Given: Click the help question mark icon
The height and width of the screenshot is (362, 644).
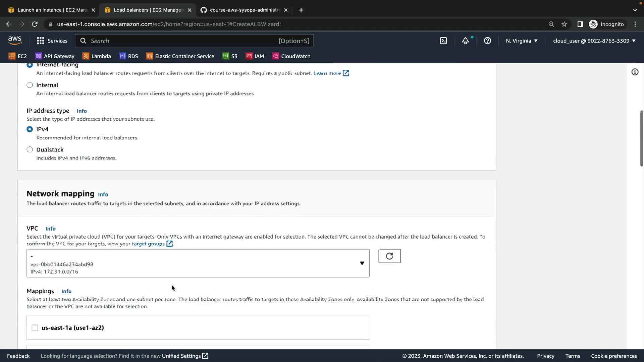Looking at the screenshot, I should pos(487,41).
